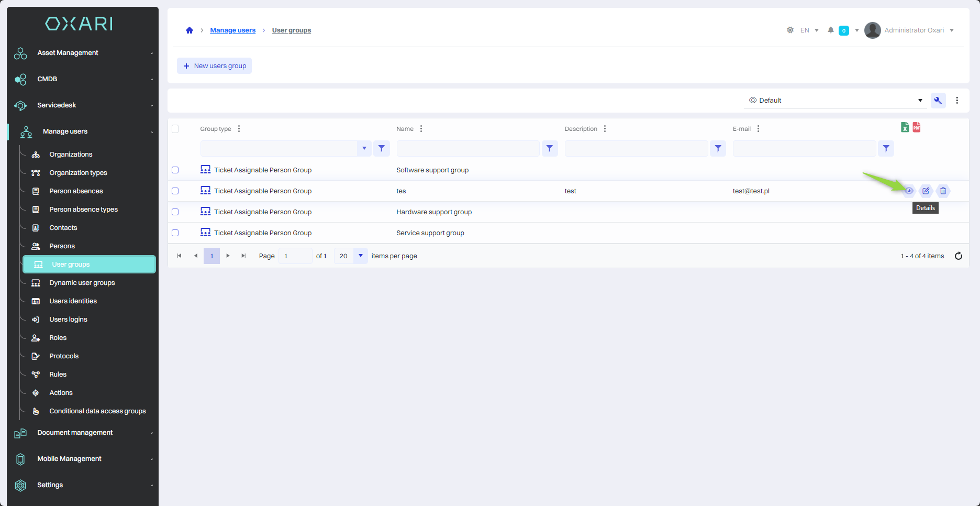Click the Name filter input field
The image size is (980, 506).
(x=467, y=149)
